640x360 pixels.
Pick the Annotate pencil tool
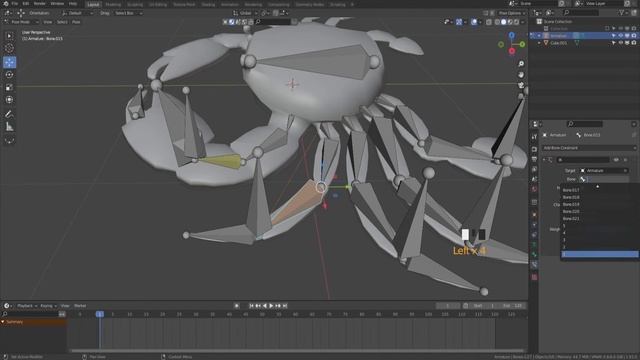point(9,114)
